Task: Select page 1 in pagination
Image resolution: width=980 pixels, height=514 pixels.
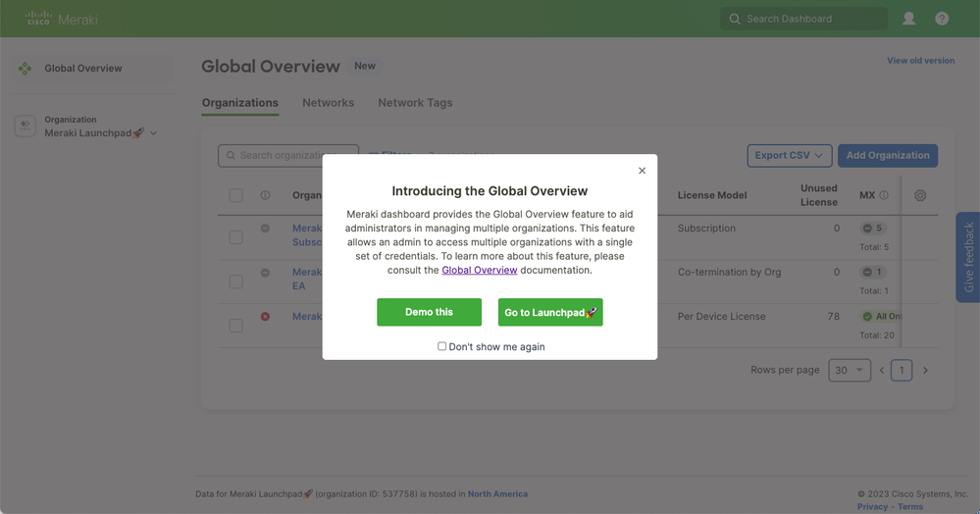Action: pyautogui.click(x=902, y=370)
